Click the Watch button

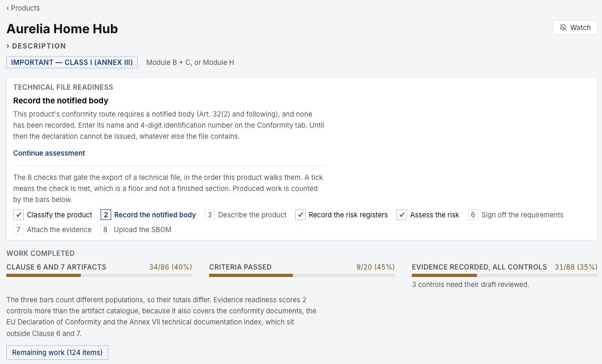click(x=575, y=27)
